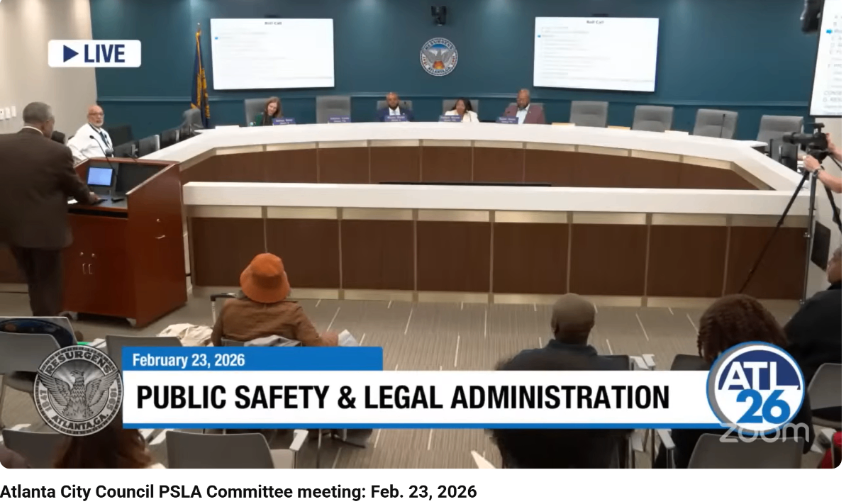Click the left Roll Call projection screen
The image size is (851, 504).
tap(272, 53)
